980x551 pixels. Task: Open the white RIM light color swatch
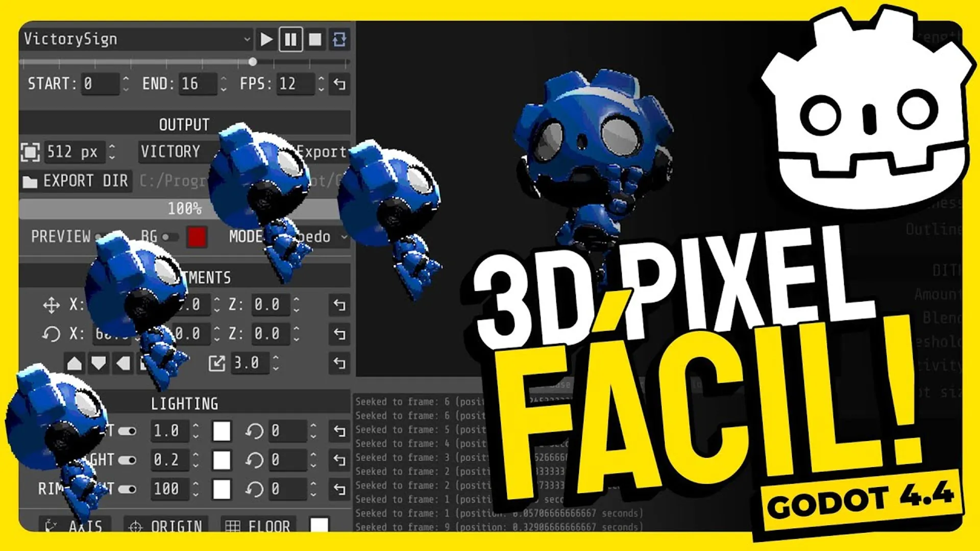[x=222, y=489]
